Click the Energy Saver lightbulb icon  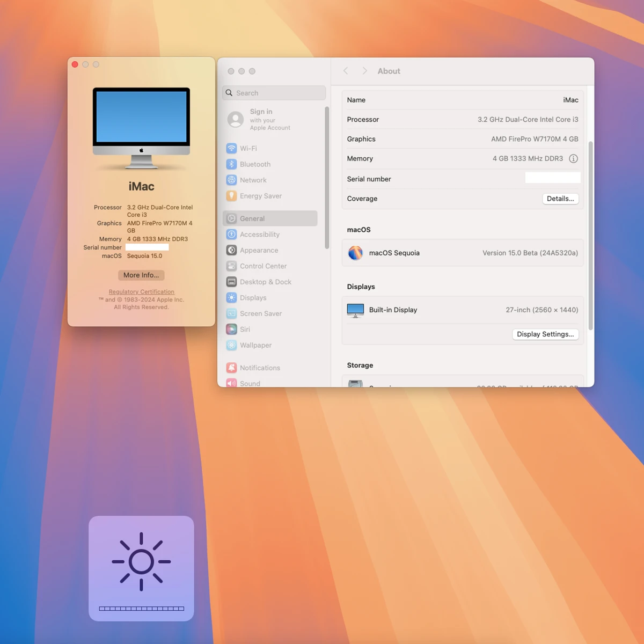pos(231,196)
